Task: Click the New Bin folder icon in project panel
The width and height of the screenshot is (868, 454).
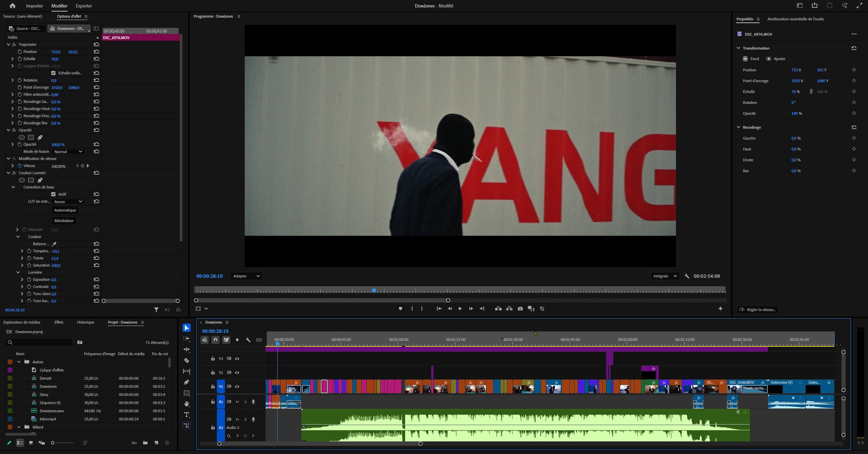Action: click(145, 443)
